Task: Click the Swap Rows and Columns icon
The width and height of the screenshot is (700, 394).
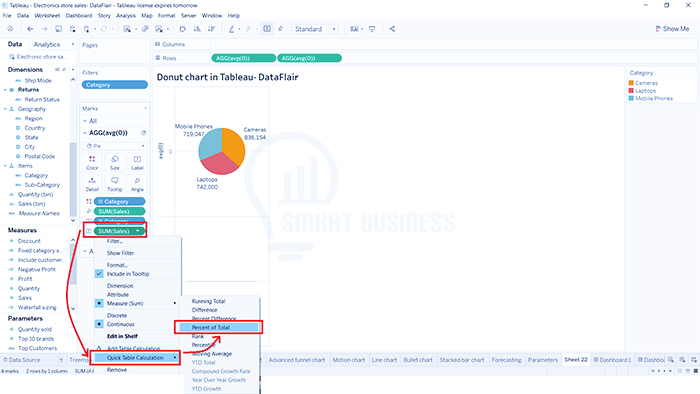Action: (x=183, y=29)
